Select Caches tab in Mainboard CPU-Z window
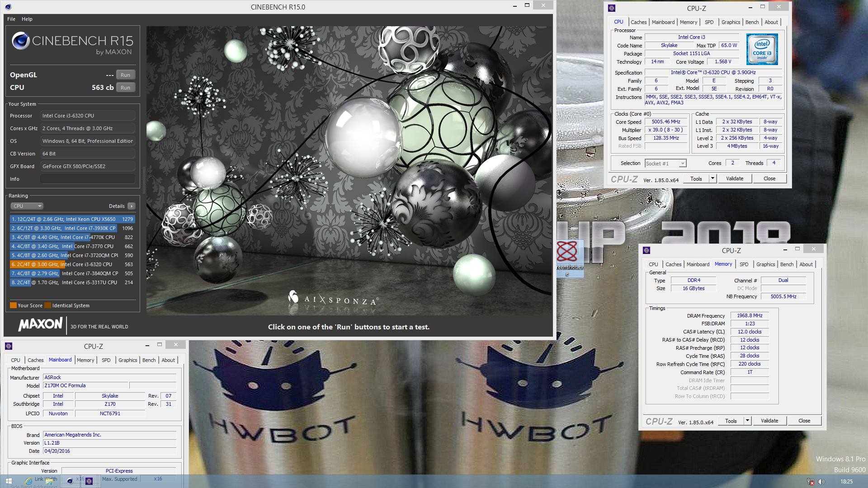This screenshot has height=488, width=868. (35, 360)
